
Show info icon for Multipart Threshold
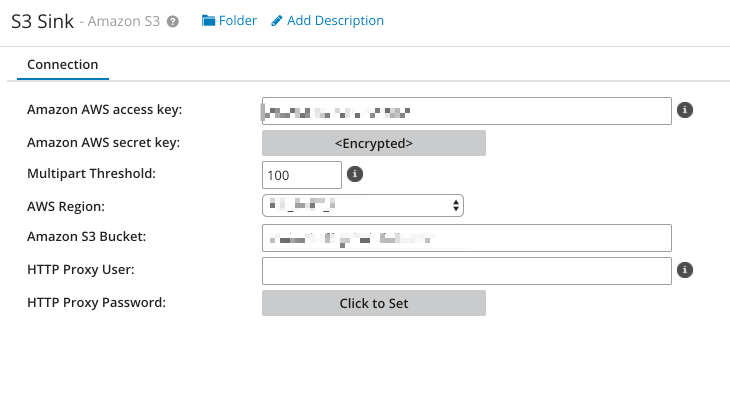(x=355, y=174)
